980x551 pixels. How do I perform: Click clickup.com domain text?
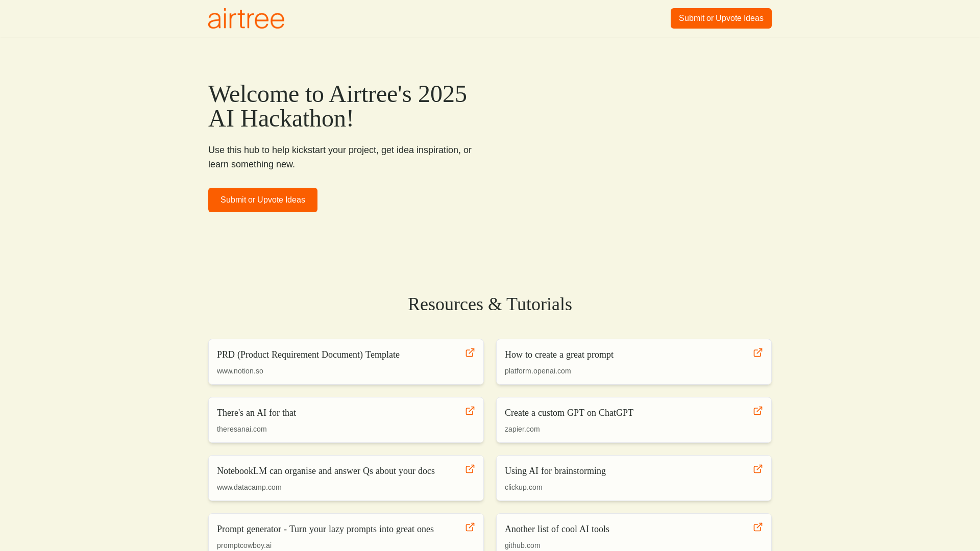tap(524, 487)
